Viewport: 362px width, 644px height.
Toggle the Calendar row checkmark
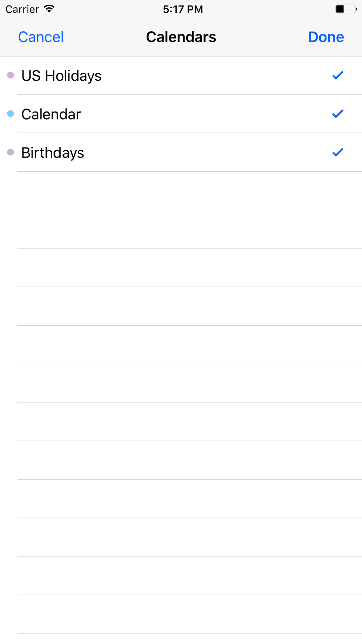click(338, 114)
